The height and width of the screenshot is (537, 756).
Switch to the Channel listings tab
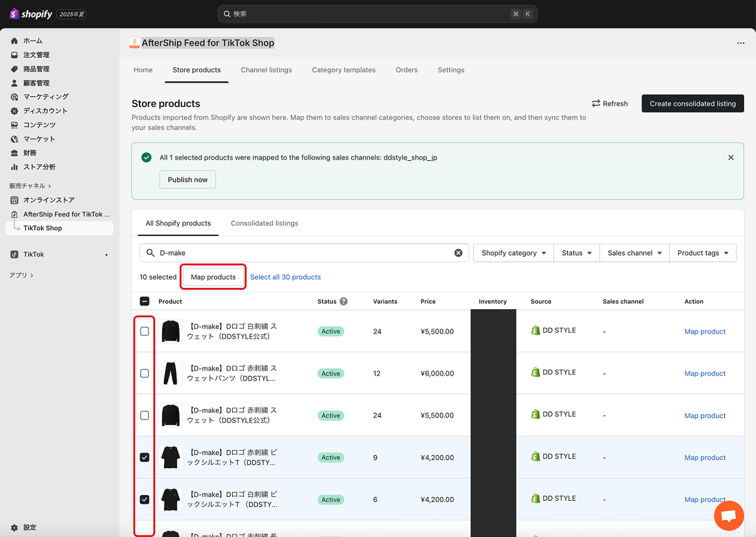[x=266, y=70]
